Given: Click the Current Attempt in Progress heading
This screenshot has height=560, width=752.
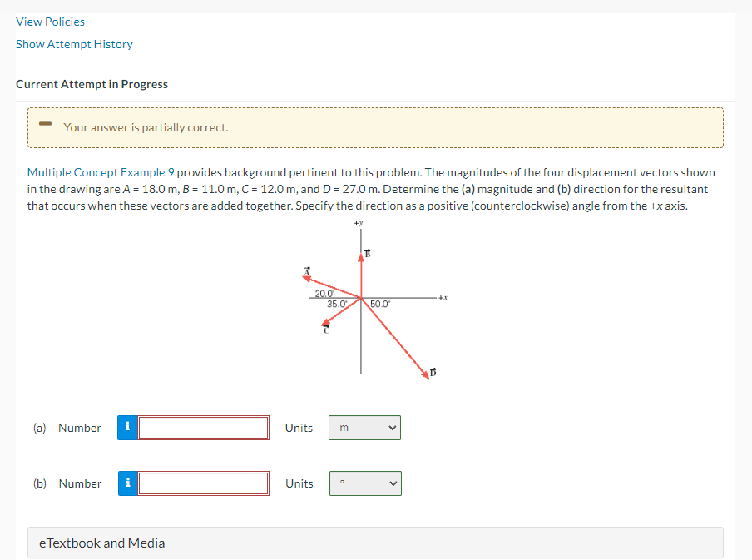Looking at the screenshot, I should click(x=92, y=83).
